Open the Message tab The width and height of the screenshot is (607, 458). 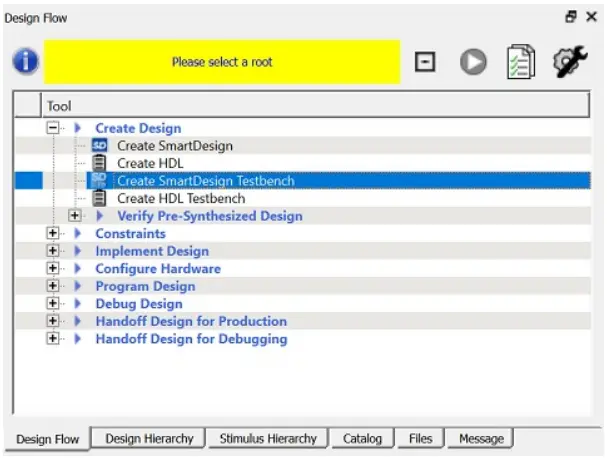click(x=481, y=438)
